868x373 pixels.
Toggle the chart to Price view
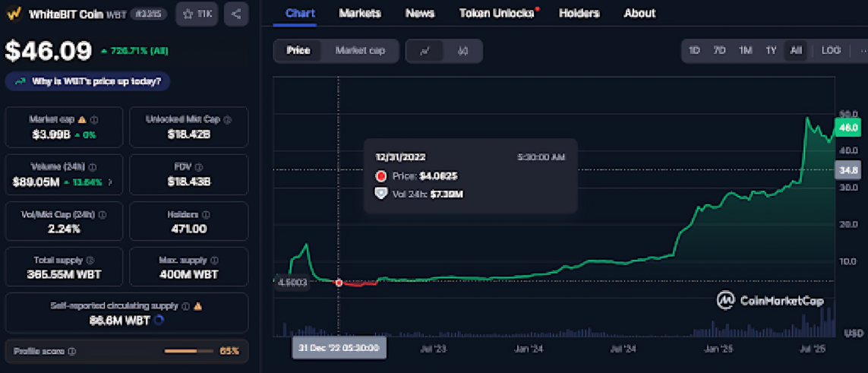click(x=298, y=51)
